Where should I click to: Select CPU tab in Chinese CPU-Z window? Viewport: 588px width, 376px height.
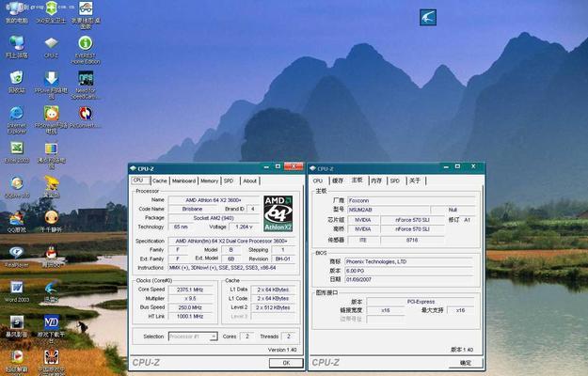[318, 180]
